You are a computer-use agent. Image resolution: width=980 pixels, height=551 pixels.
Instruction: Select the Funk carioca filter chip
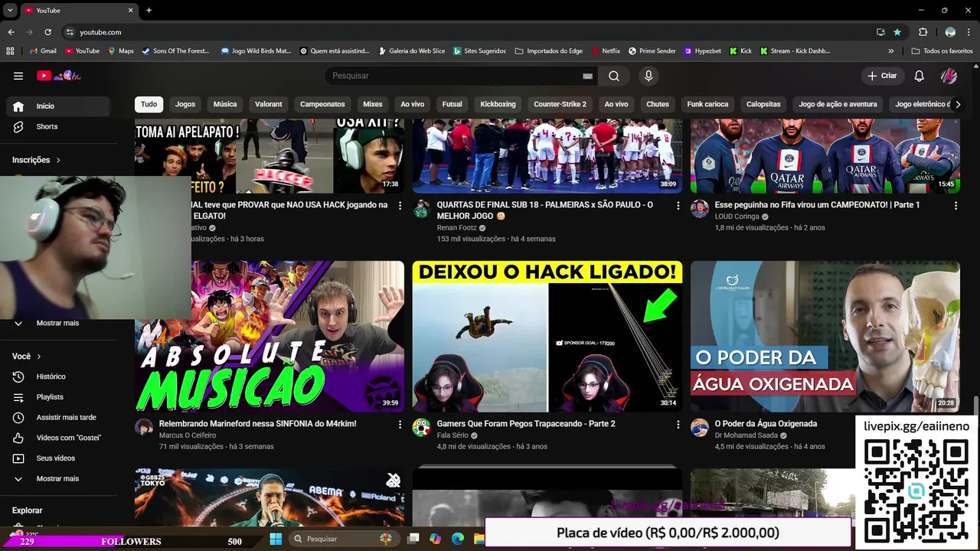(x=707, y=104)
